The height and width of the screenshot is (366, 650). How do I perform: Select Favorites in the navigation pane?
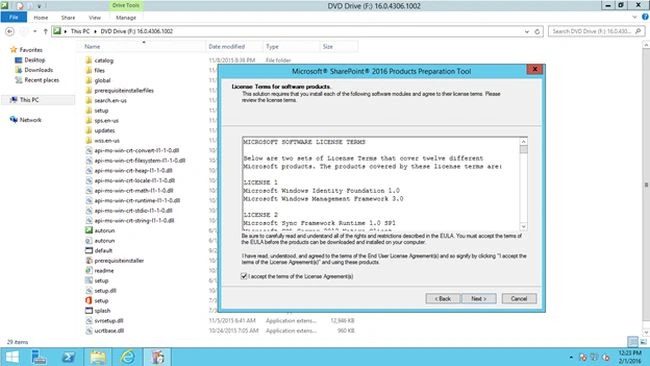pos(31,50)
